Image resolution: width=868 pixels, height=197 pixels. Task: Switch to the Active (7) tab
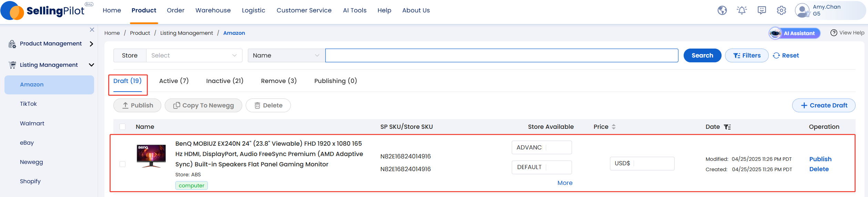pyautogui.click(x=174, y=81)
